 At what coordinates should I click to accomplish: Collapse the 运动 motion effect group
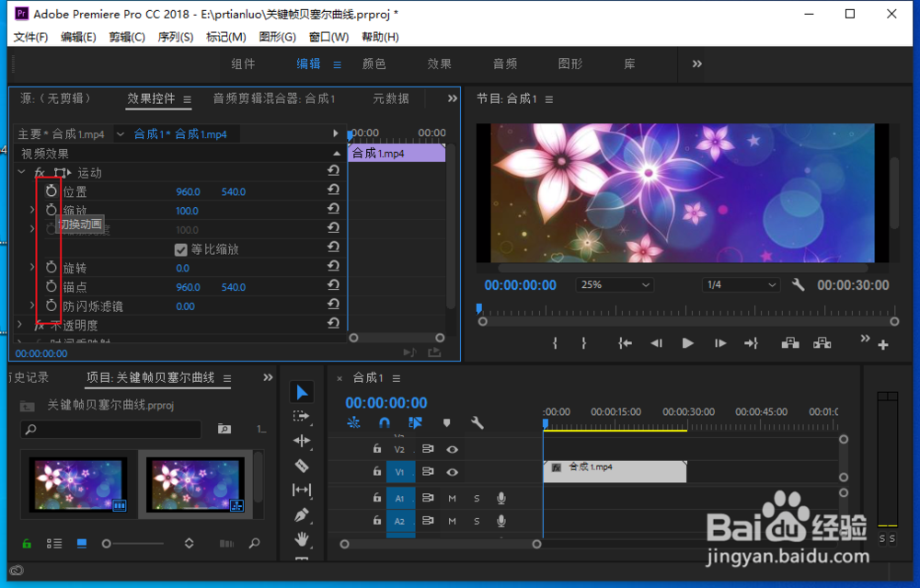21,172
